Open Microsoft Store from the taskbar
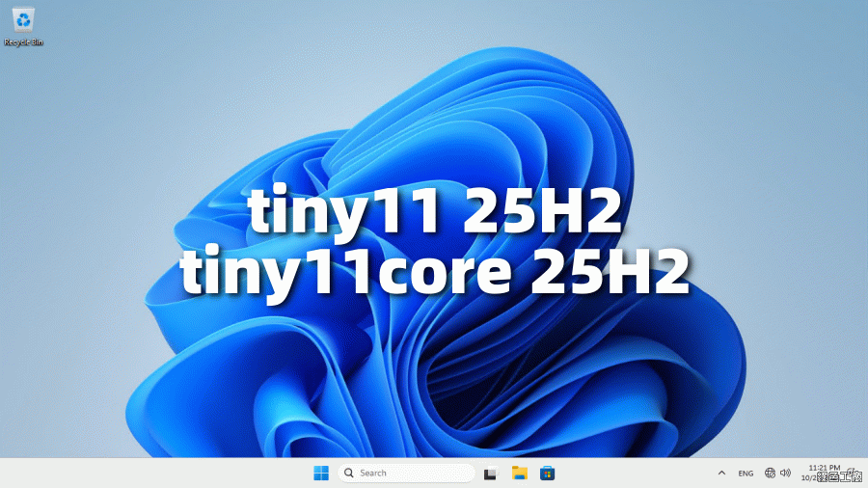Viewport: 868px width, 488px height. 548,473
